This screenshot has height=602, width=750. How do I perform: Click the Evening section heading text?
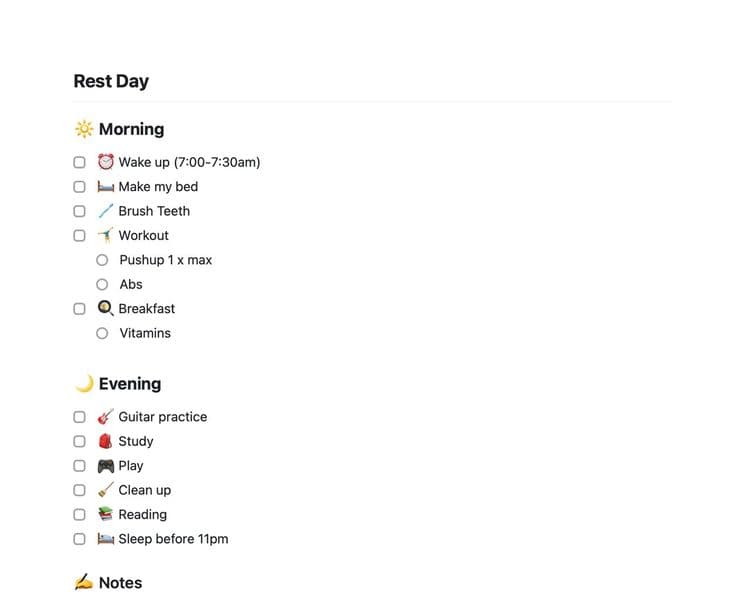[130, 383]
